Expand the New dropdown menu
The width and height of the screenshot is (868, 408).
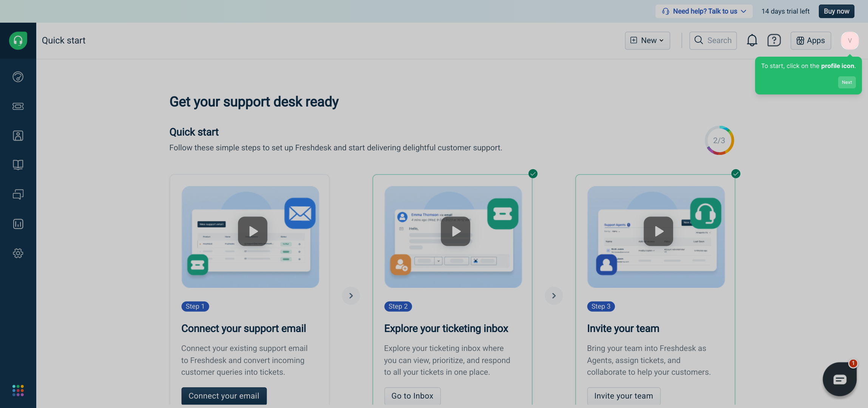point(647,40)
